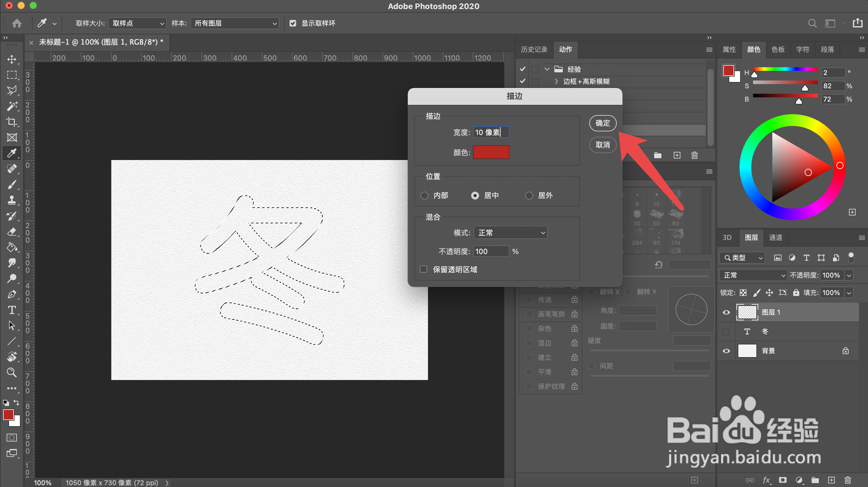Switch to the 通道 tab

775,237
